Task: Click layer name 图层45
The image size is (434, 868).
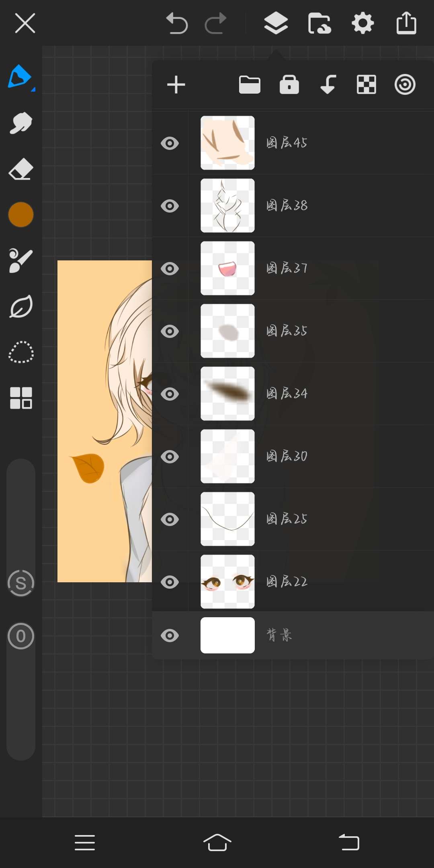Action: 287,142
